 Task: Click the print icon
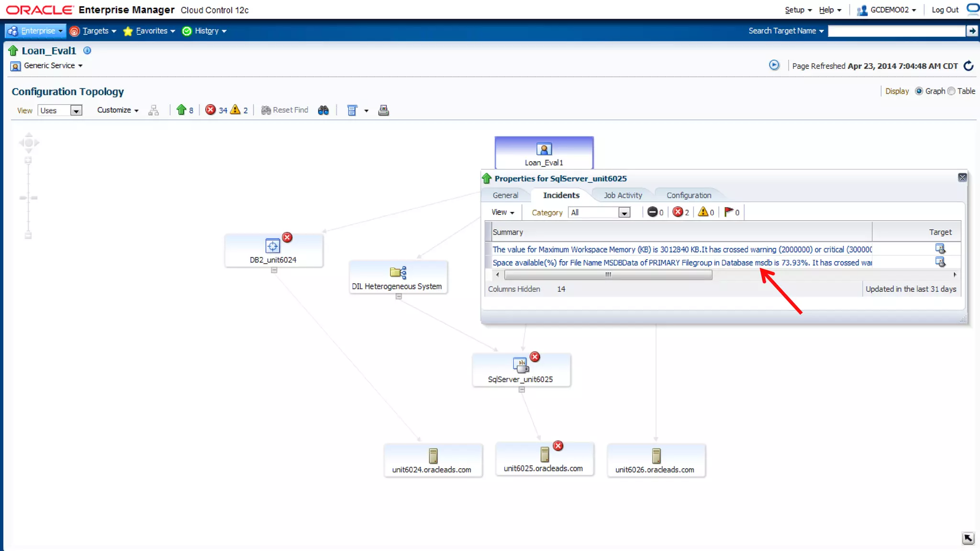click(383, 110)
